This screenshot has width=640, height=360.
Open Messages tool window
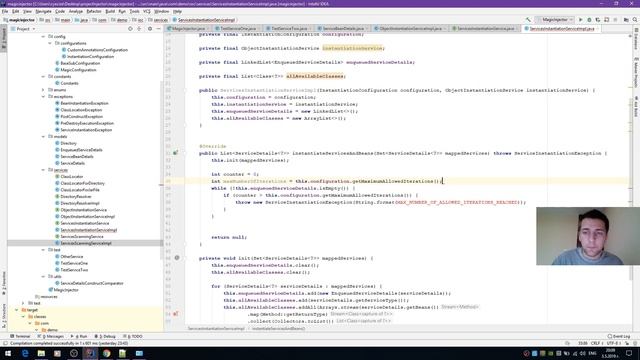50,336
